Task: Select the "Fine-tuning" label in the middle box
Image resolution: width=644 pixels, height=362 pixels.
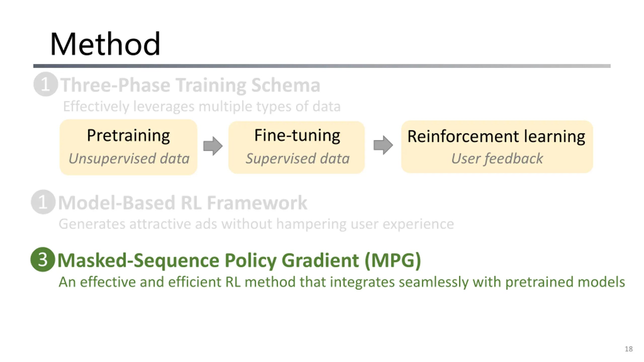Action: tap(297, 135)
